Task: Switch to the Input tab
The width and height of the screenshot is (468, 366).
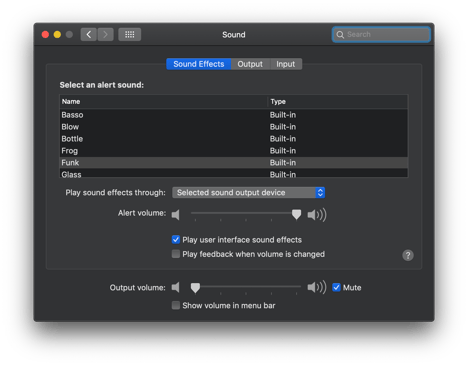Action: tap(286, 64)
